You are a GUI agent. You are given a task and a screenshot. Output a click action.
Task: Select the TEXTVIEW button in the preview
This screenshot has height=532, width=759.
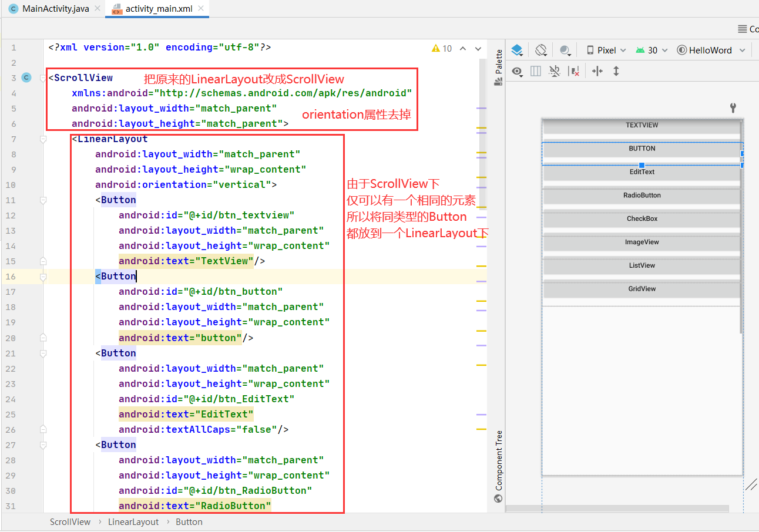(x=642, y=127)
